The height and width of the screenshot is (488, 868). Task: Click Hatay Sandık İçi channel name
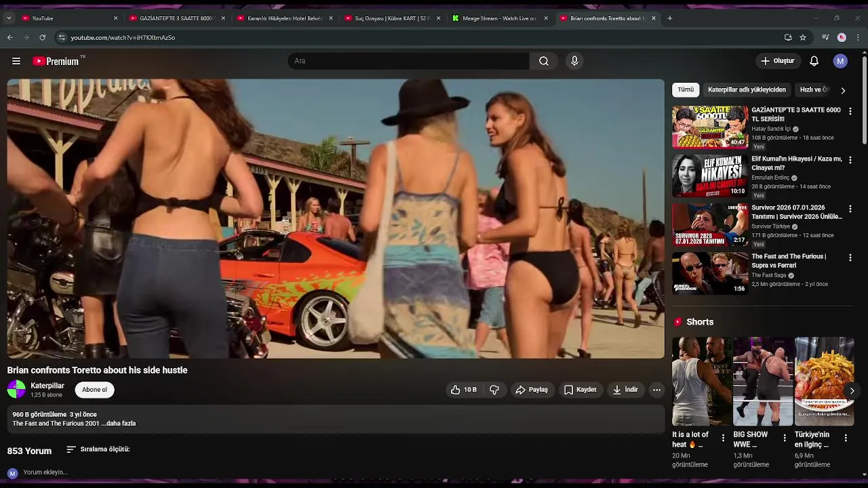[771, 129]
